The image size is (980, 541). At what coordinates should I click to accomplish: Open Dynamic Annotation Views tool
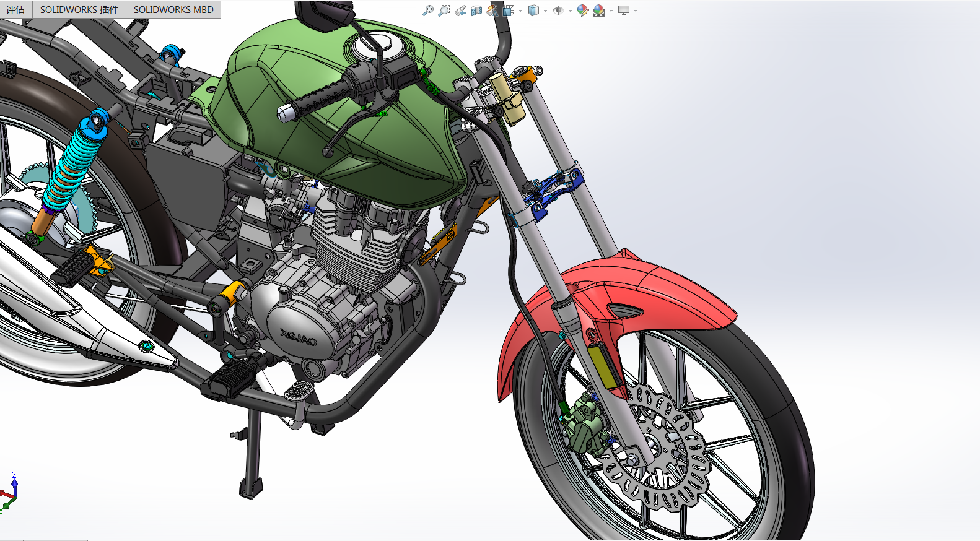coord(492,11)
